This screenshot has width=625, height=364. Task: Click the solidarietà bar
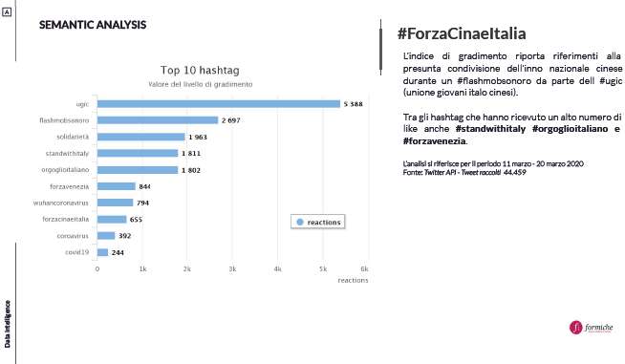pos(141,137)
